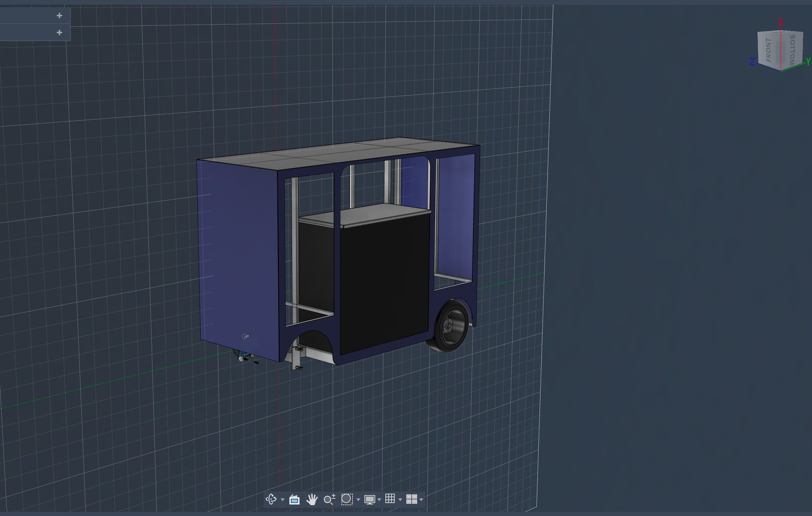812x516 pixels.
Task: Select the gray countertop above the black cabinet
Action: [365, 215]
